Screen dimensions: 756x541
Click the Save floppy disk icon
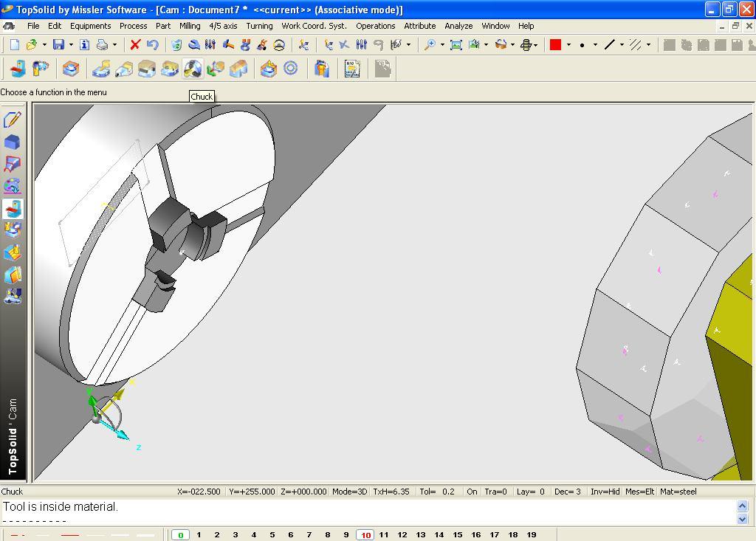58,45
